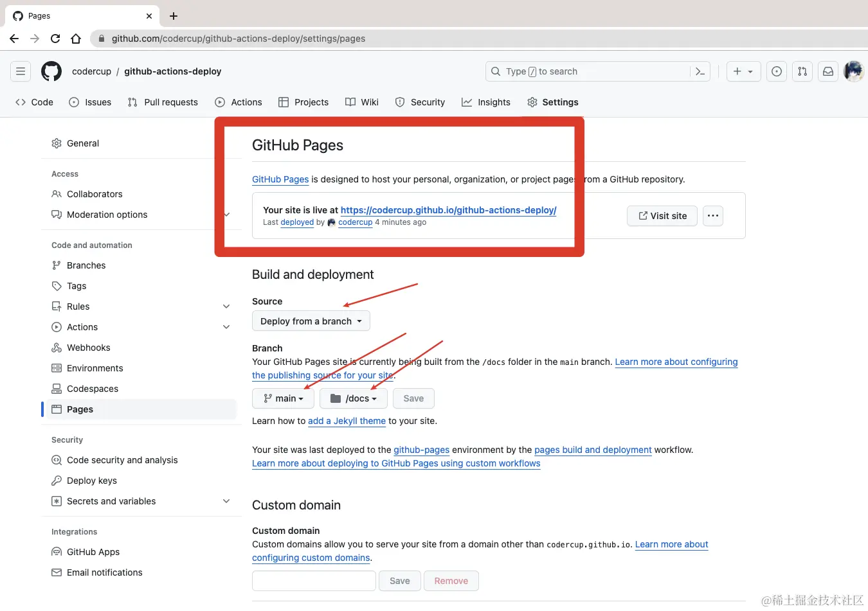
Task: Expand Actions sidebar section
Action: point(226,327)
